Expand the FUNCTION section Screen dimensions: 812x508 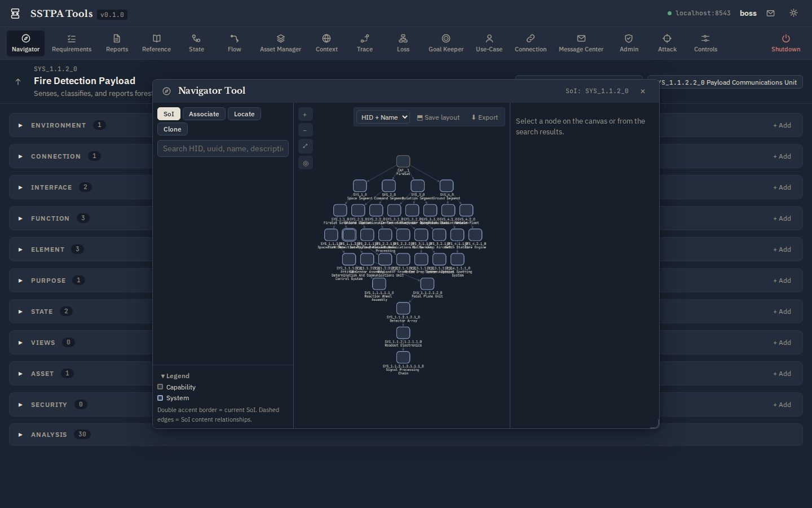[x=20, y=218]
